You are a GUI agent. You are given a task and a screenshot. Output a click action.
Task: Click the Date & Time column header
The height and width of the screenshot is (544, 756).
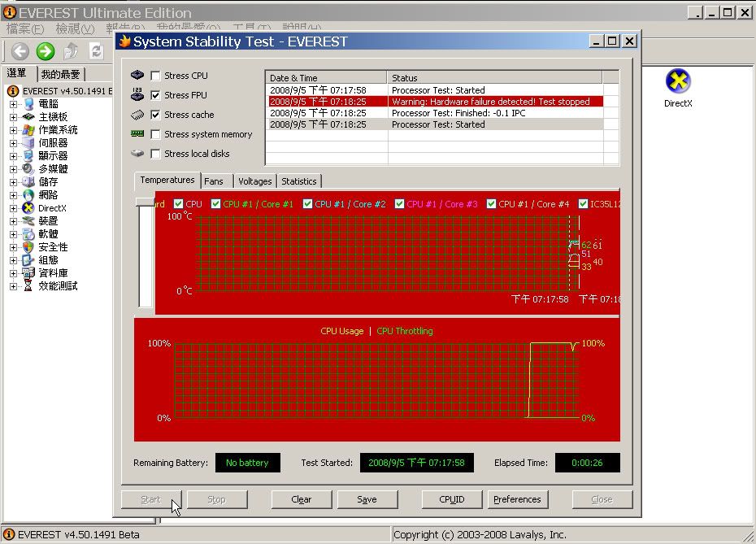pos(327,77)
